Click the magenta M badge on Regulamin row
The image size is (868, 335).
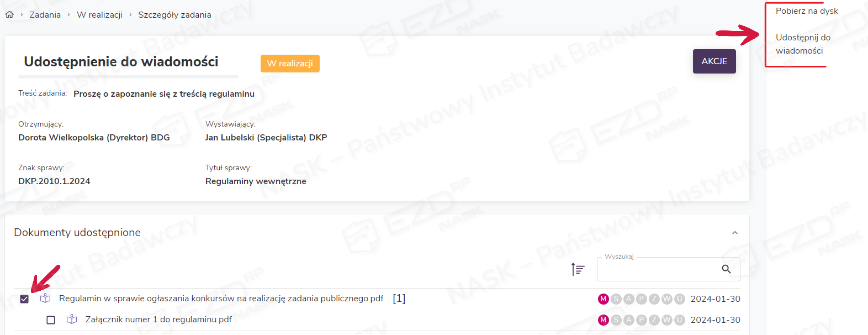[x=603, y=299]
